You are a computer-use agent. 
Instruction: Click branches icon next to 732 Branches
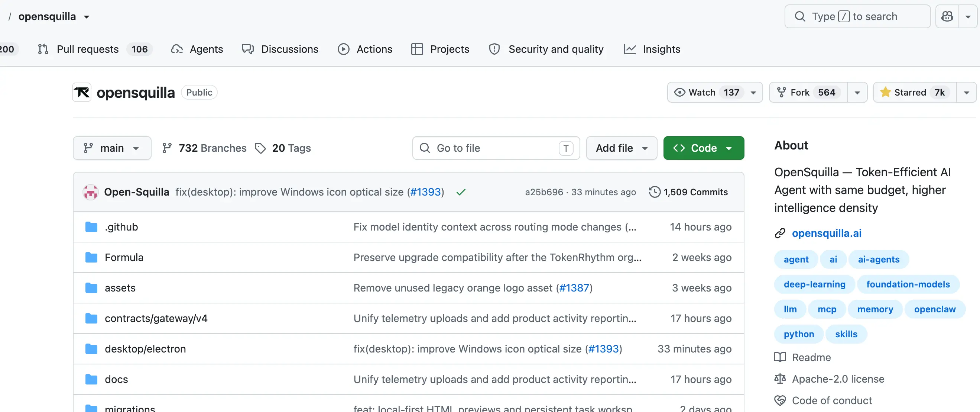167,148
